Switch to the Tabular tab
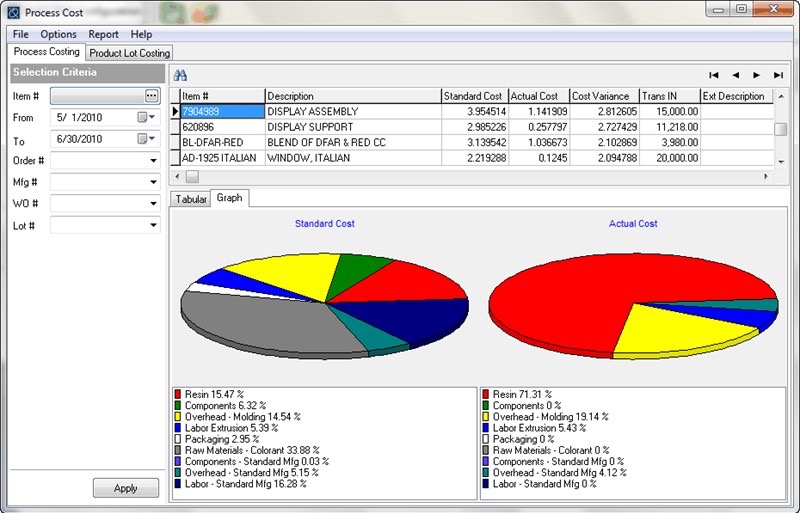 pyautogui.click(x=190, y=199)
